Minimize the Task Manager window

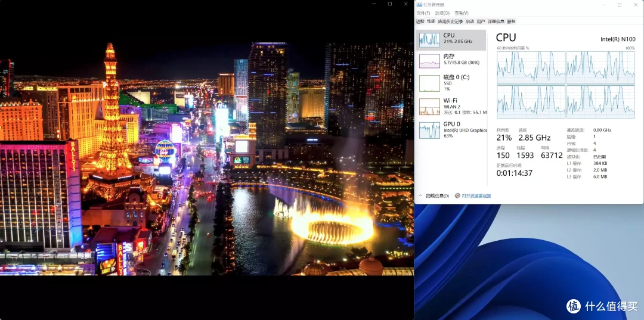[x=603, y=5]
